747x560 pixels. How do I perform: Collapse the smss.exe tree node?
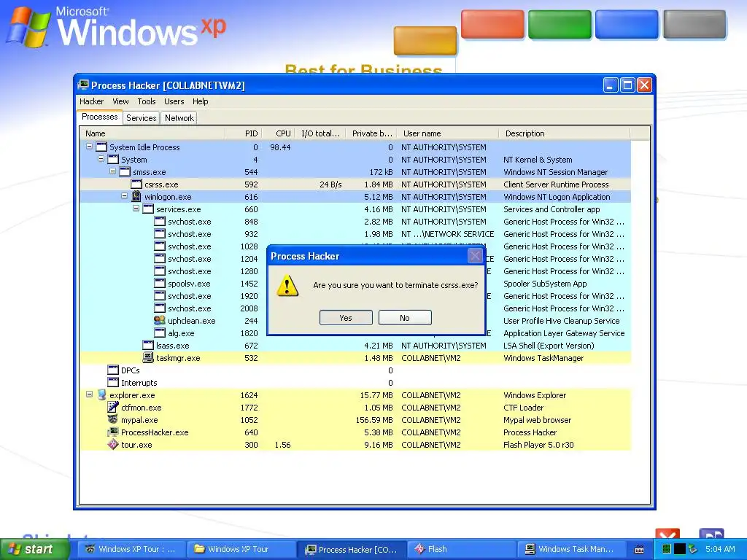(113, 171)
